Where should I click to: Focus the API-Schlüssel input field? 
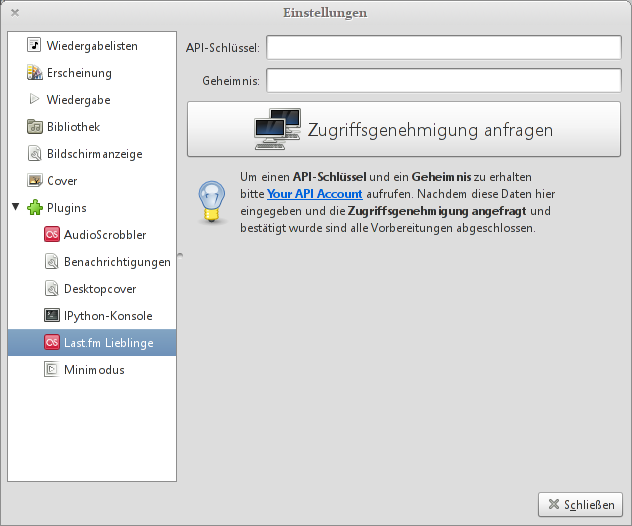(444, 48)
